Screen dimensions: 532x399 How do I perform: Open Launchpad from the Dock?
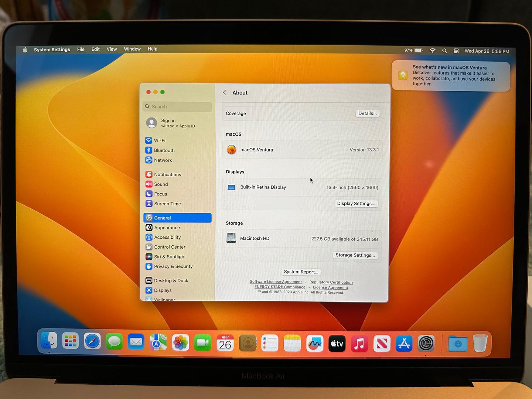[x=70, y=341]
